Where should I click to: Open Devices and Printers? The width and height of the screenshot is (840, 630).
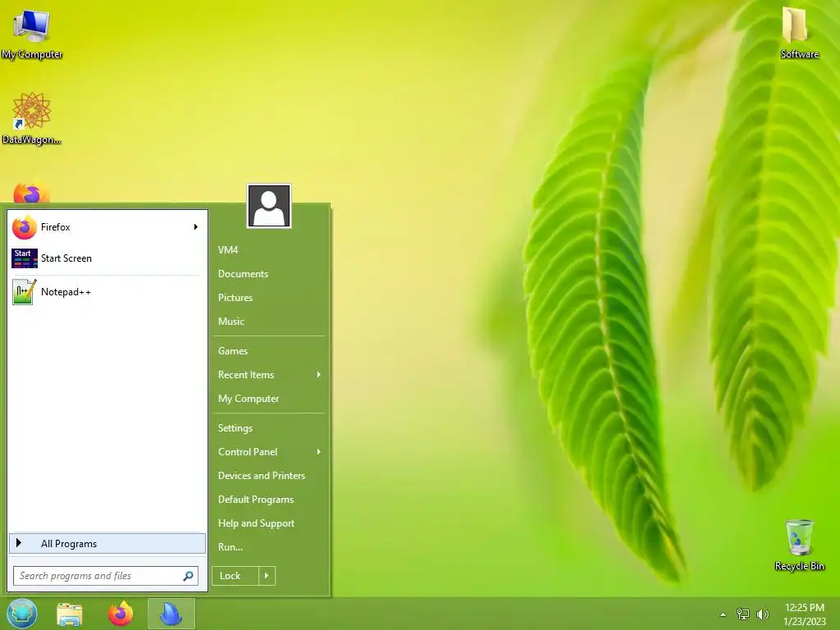tap(262, 476)
